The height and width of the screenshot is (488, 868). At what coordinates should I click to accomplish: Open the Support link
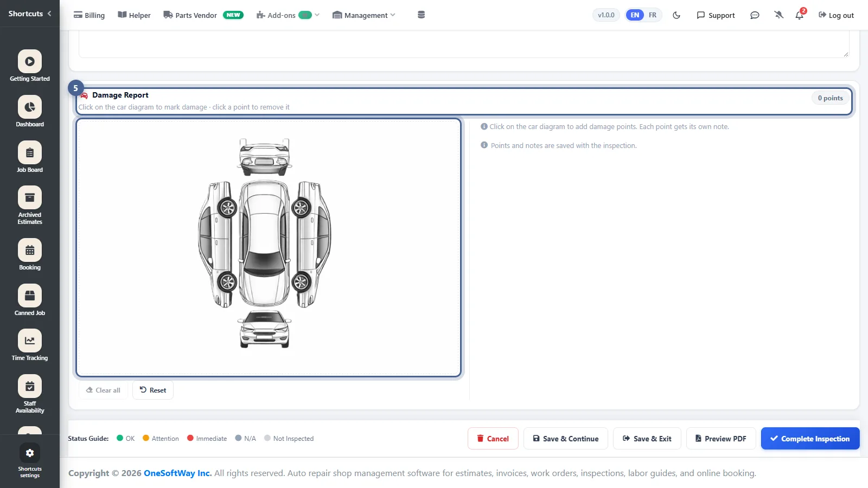click(716, 15)
